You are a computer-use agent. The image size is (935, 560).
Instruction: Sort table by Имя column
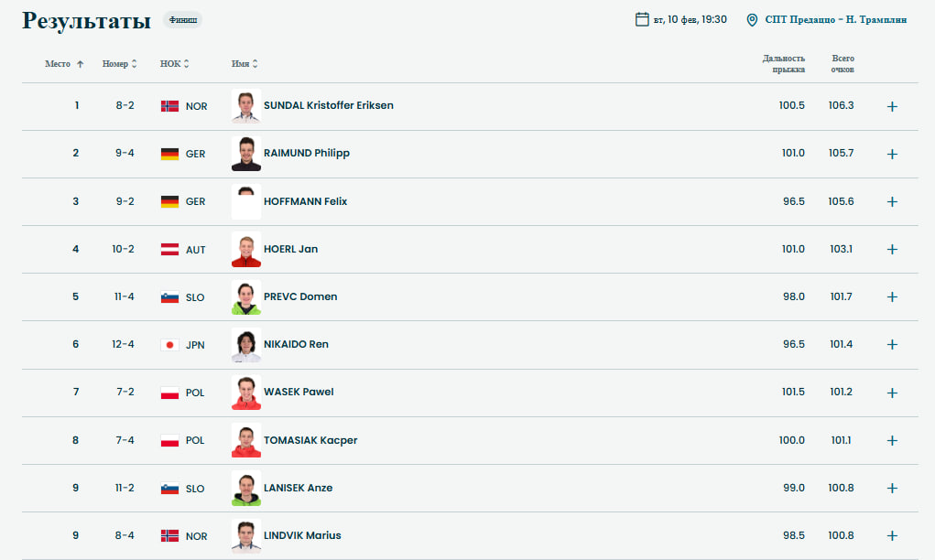pyautogui.click(x=245, y=64)
